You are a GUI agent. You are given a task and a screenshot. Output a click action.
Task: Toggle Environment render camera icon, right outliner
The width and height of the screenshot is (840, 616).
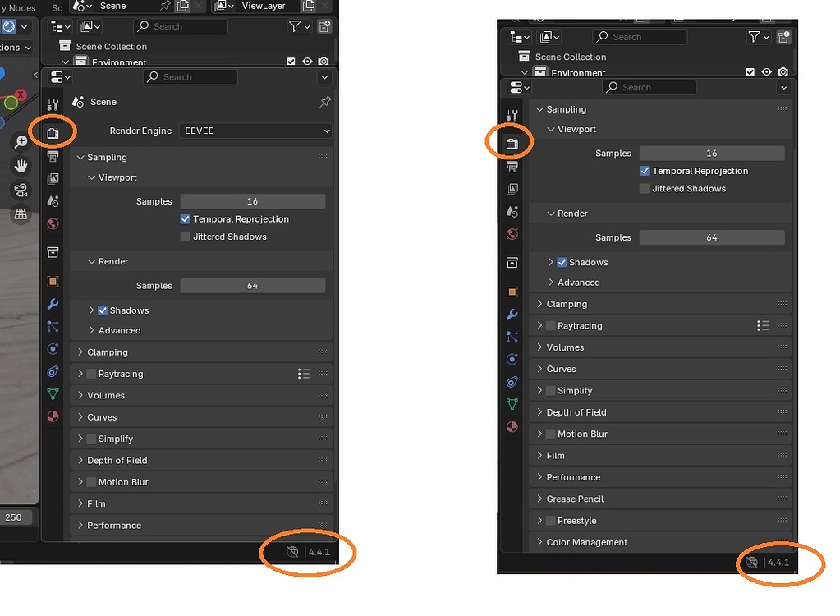tap(783, 71)
